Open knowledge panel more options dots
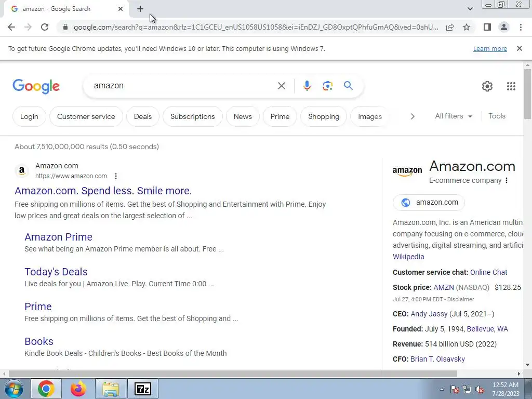Viewport: 532px width, 399px height. click(x=507, y=180)
